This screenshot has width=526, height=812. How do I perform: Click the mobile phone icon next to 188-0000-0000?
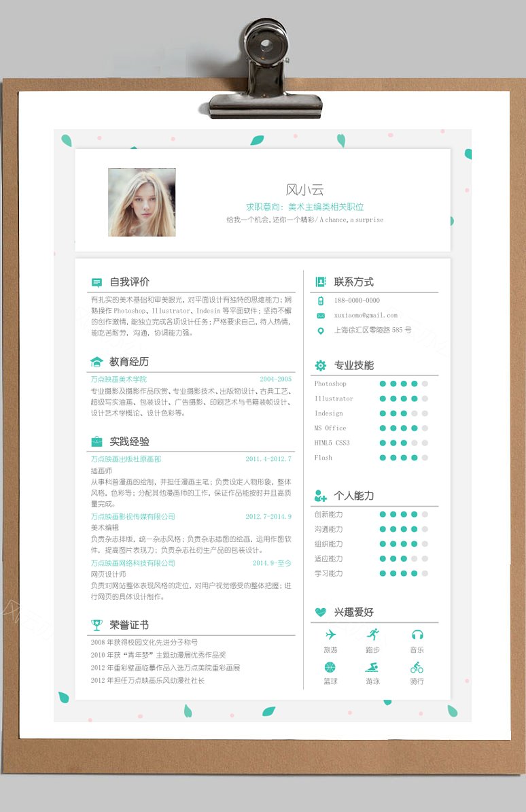point(321,301)
